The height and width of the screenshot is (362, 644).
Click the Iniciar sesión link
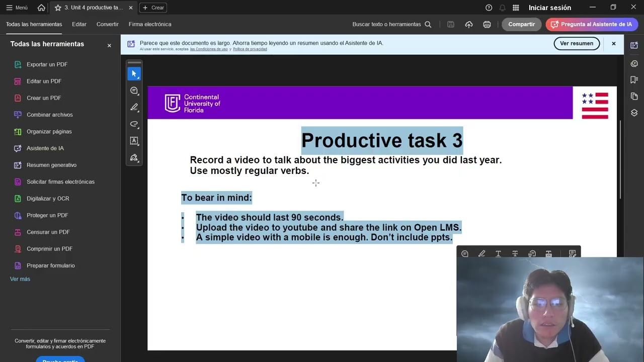pos(550,8)
